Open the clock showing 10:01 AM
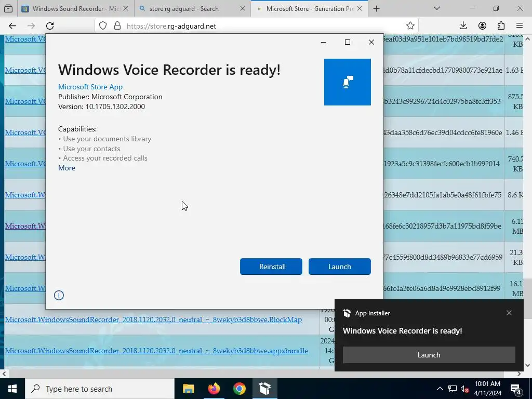This screenshot has width=532, height=399. pyautogui.click(x=487, y=389)
